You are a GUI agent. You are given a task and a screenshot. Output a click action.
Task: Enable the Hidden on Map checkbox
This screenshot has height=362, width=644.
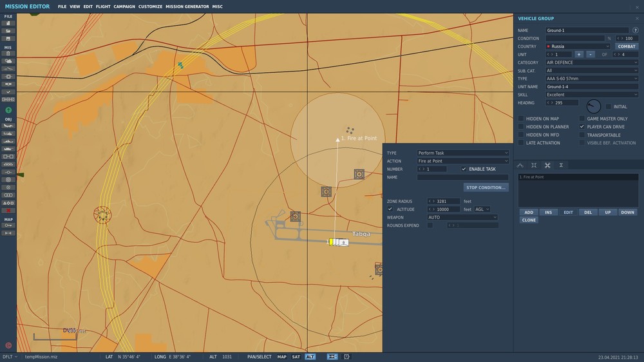coord(521,119)
